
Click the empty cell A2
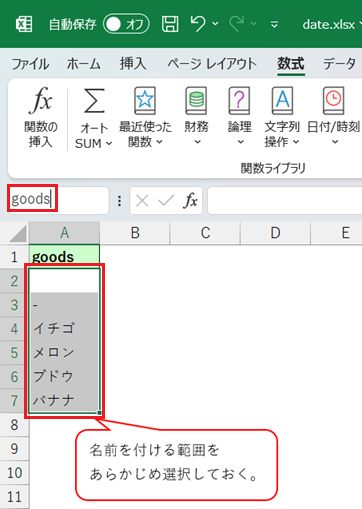[x=65, y=281]
